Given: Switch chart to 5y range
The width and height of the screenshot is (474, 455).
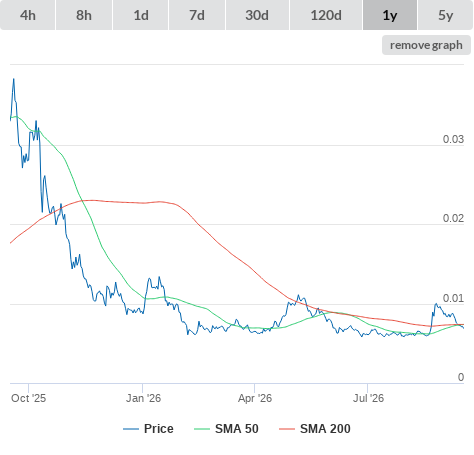Looking at the screenshot, I should coord(446,15).
